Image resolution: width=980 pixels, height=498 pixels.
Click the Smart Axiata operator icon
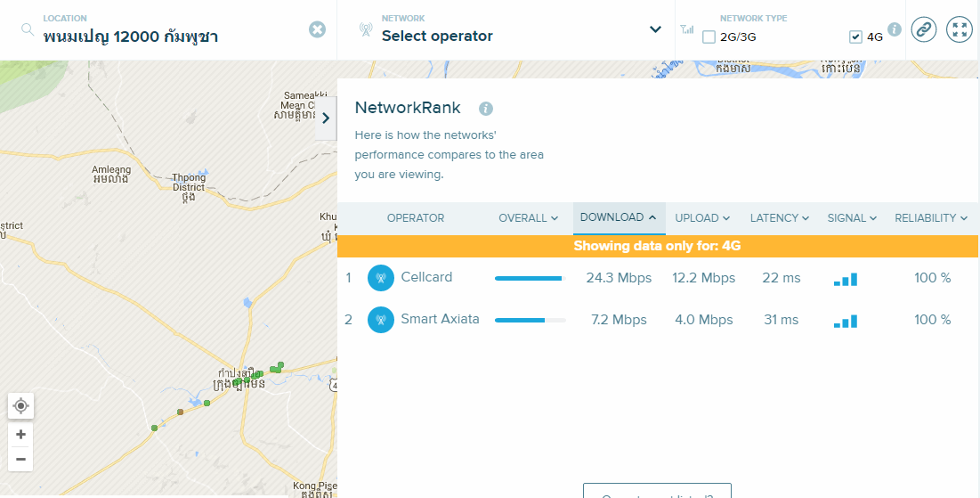point(381,320)
